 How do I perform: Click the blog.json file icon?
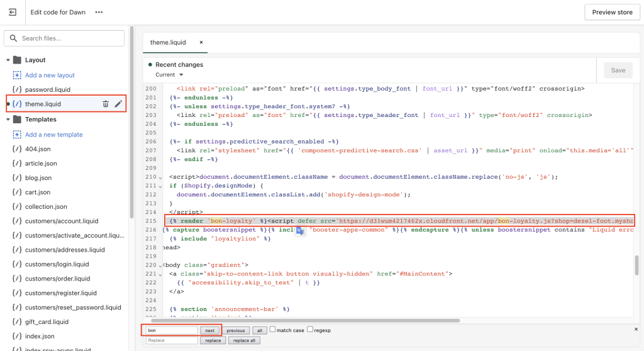(x=17, y=177)
